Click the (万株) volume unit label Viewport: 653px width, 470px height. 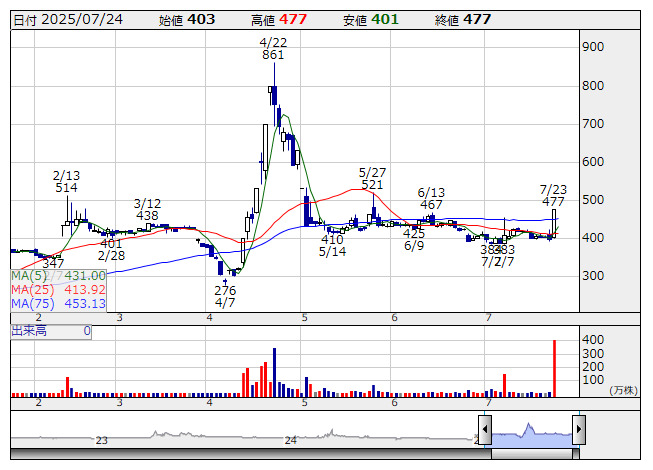623,390
